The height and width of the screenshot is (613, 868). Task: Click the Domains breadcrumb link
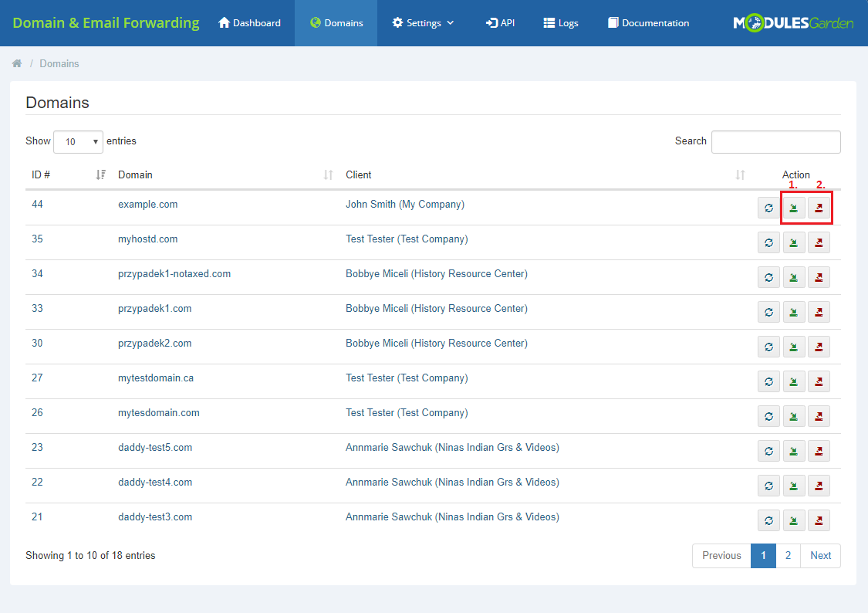[x=59, y=63]
